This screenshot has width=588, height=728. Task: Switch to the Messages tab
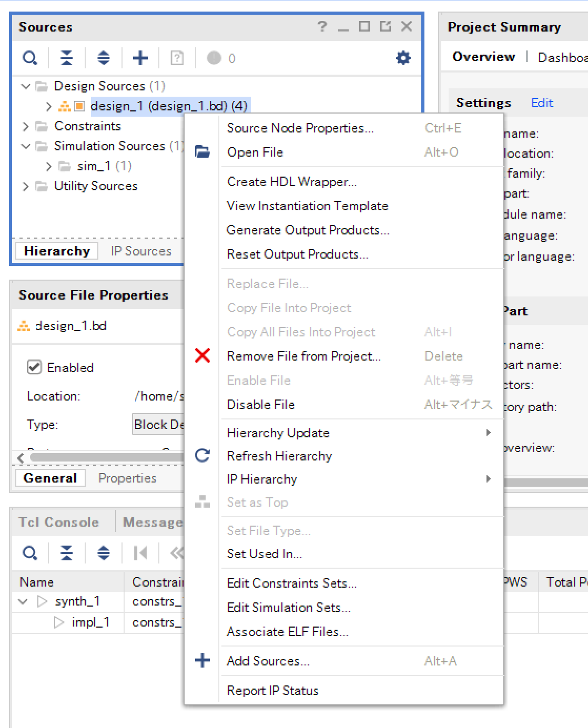point(153,522)
